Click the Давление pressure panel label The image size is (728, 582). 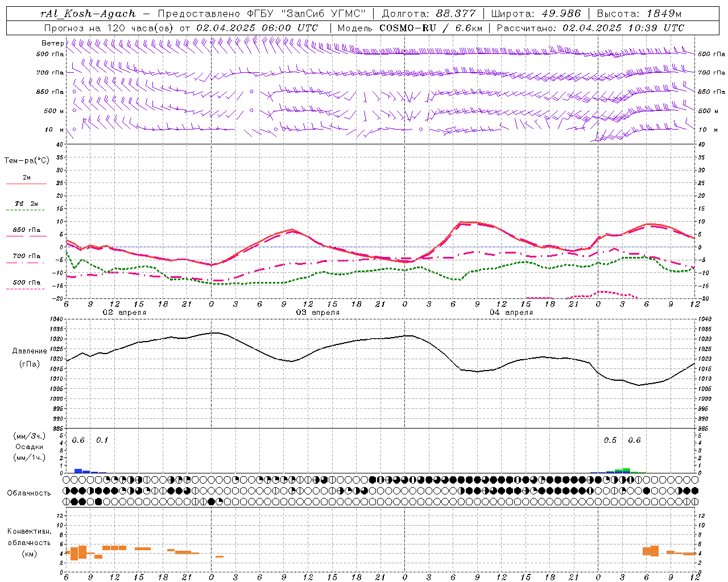point(29,351)
